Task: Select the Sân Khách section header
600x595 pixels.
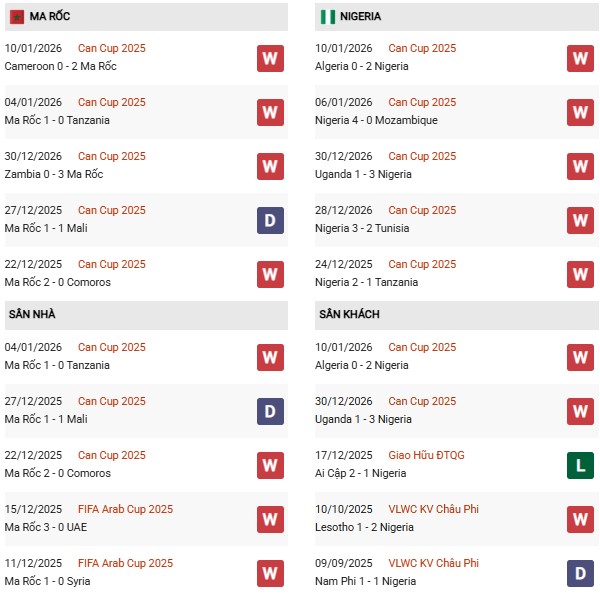Action: coord(349,314)
